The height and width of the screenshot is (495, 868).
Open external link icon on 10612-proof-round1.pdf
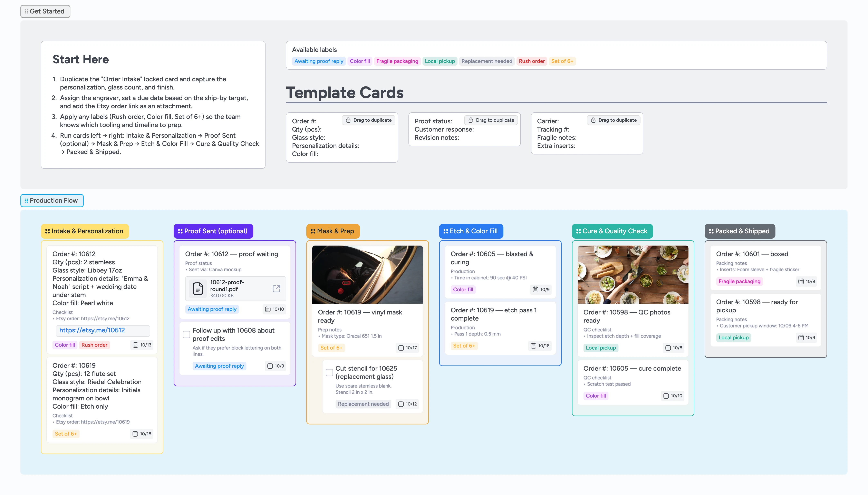click(x=276, y=288)
